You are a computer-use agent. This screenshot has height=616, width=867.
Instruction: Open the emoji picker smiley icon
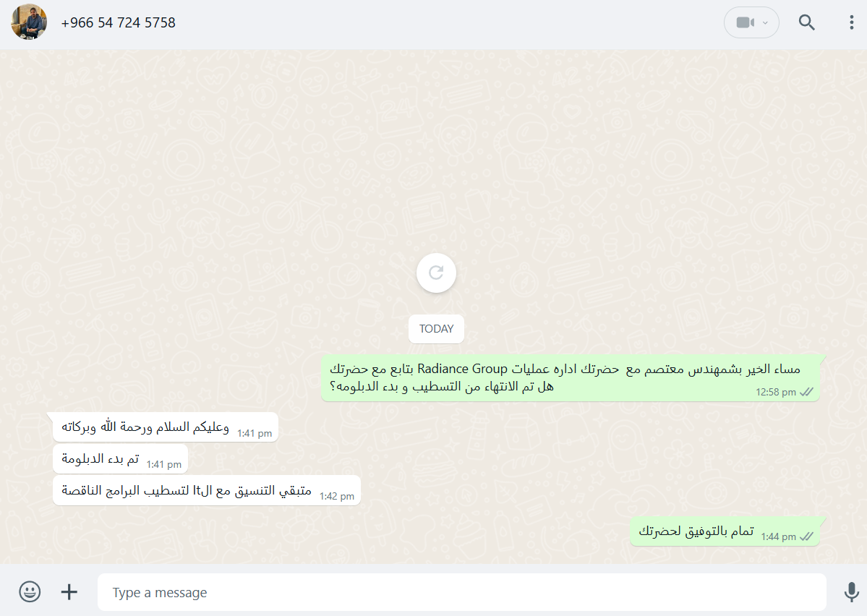30,591
